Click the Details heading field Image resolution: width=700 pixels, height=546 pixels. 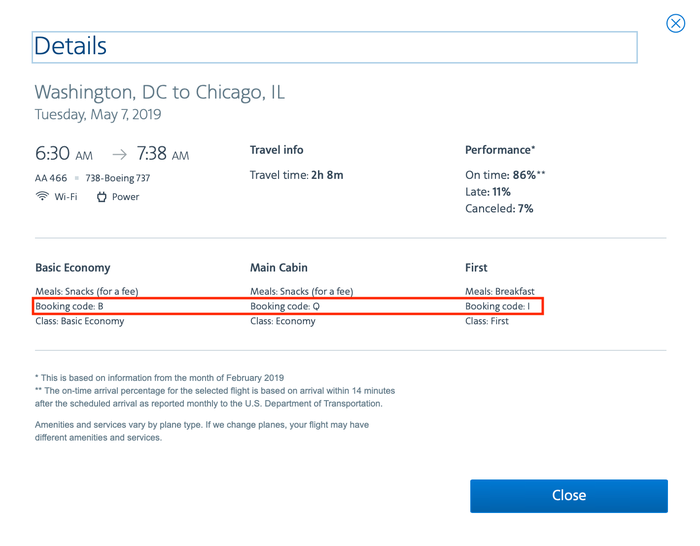[334, 47]
